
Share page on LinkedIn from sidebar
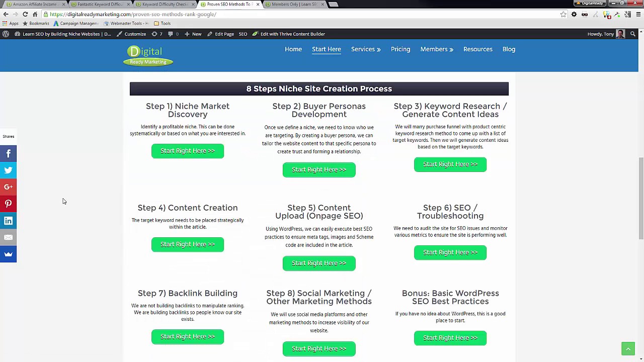click(x=8, y=221)
